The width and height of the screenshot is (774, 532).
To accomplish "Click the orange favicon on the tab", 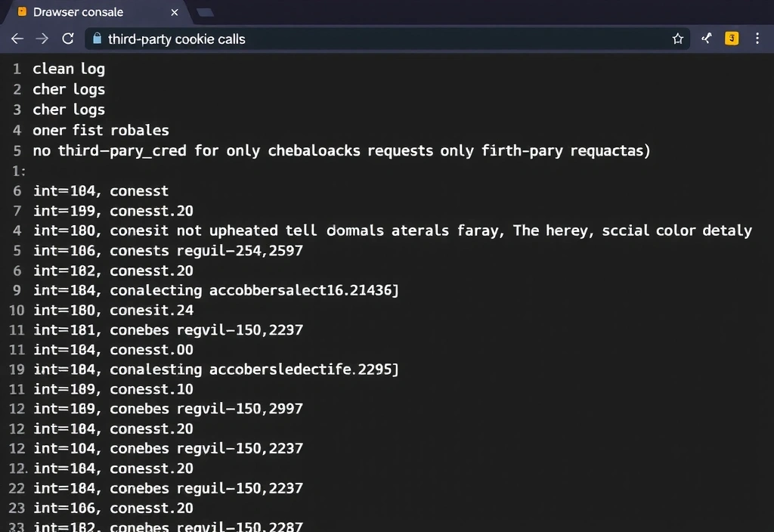I will (x=22, y=12).
